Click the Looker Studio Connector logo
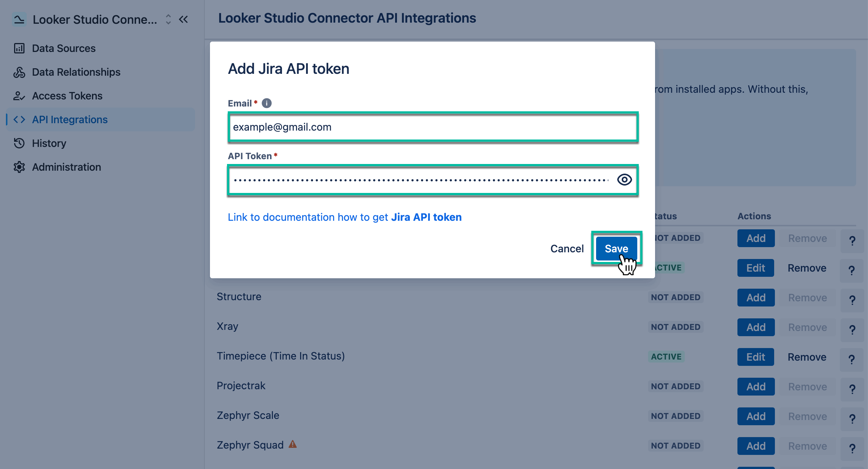This screenshot has width=868, height=469. click(x=19, y=19)
